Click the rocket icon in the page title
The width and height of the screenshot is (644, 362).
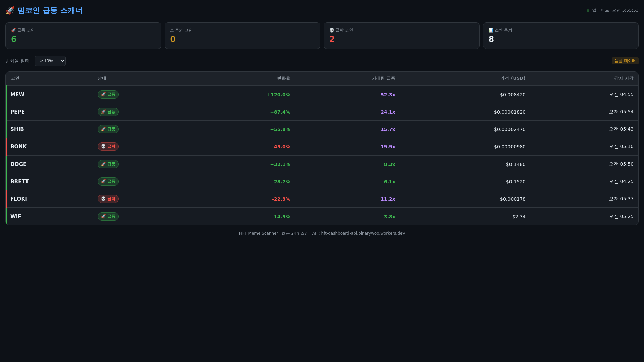10,11
